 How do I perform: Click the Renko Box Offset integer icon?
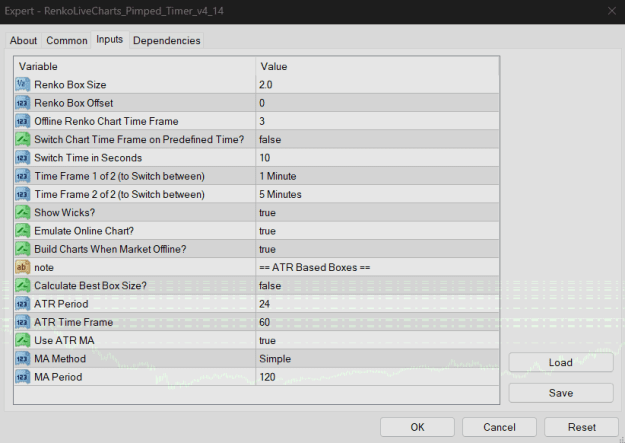coord(22,103)
